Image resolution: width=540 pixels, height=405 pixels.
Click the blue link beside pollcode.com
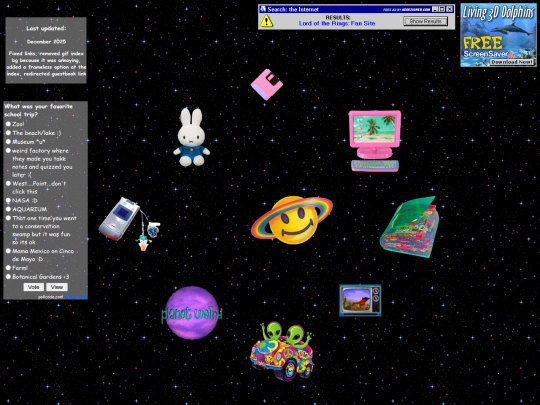76,297
